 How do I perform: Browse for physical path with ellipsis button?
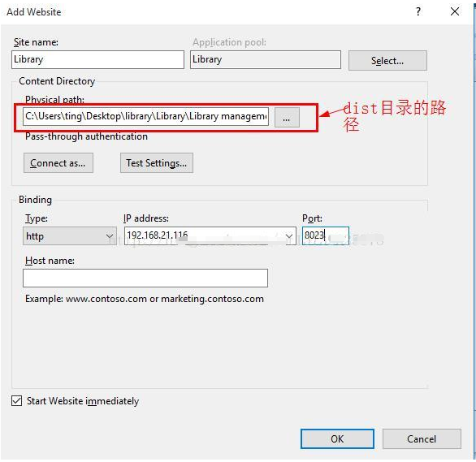click(x=287, y=118)
